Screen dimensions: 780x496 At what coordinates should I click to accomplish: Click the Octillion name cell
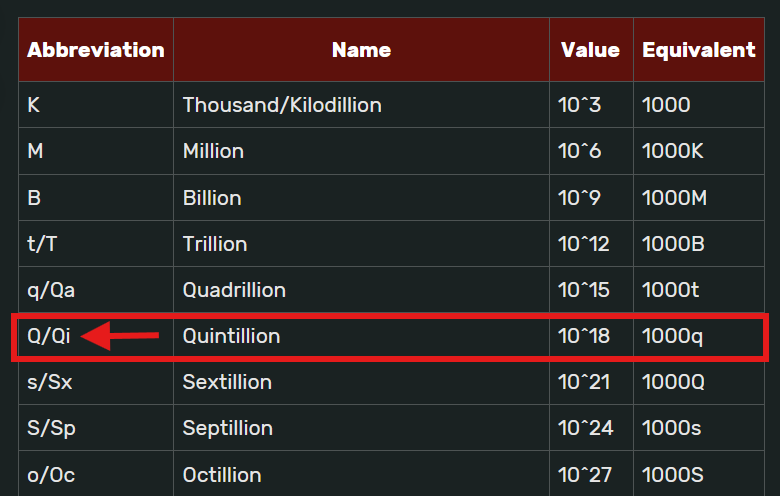222,475
